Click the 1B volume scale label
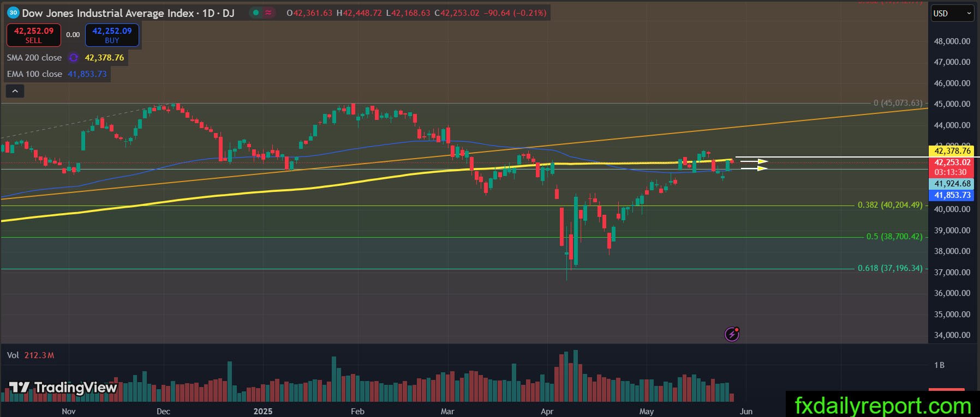The image size is (980, 417). pos(939,365)
